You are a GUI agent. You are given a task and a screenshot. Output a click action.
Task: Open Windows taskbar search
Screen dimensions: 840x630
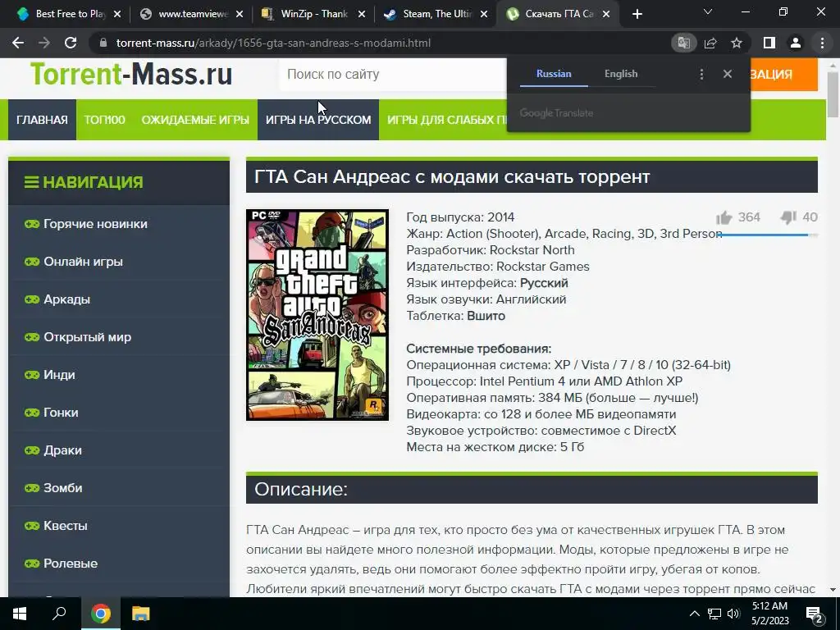(59, 614)
